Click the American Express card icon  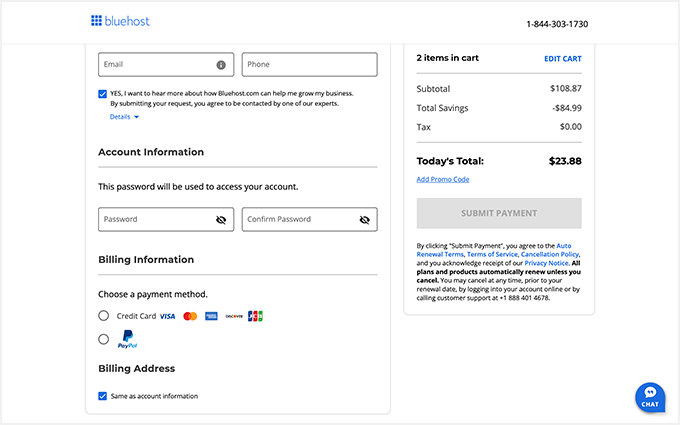pos(211,316)
